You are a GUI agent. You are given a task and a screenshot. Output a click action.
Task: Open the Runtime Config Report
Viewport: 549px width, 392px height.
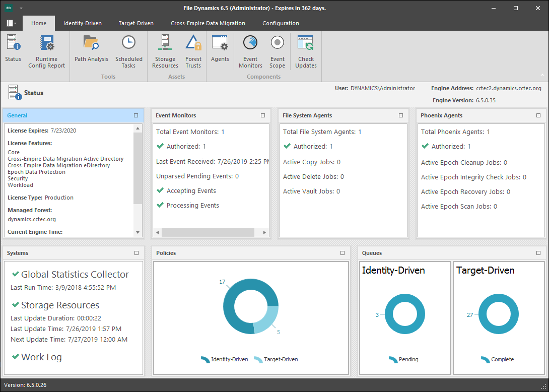(46, 51)
